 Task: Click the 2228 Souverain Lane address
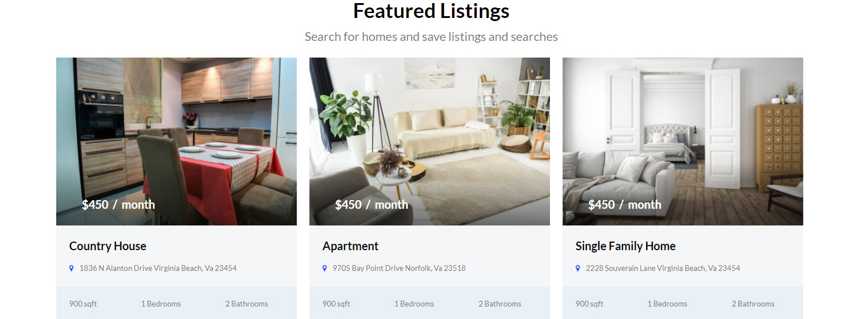point(663,268)
